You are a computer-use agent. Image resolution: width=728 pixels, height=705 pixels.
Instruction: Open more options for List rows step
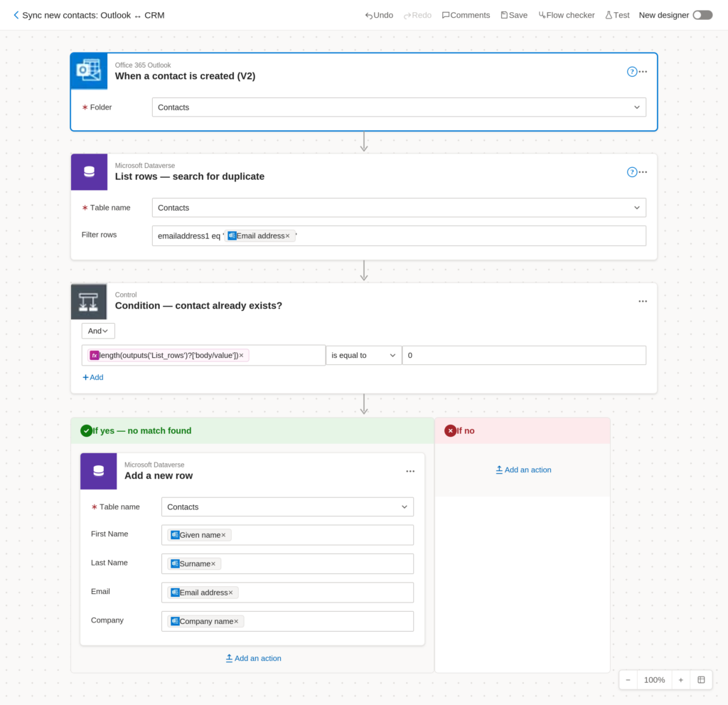pos(643,172)
